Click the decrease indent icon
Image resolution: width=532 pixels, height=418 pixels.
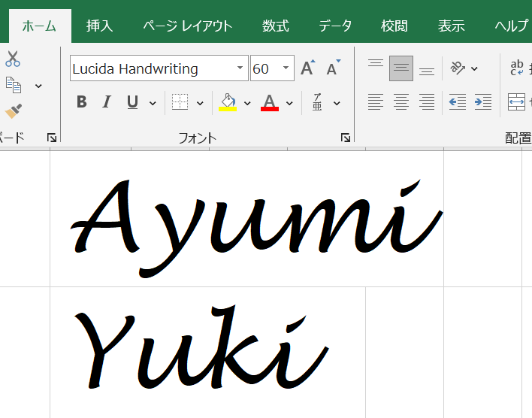point(457,102)
